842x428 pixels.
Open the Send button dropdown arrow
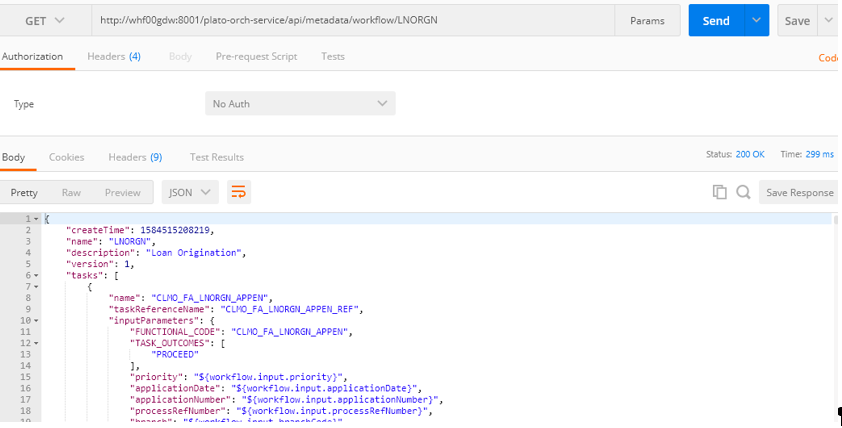tap(757, 20)
